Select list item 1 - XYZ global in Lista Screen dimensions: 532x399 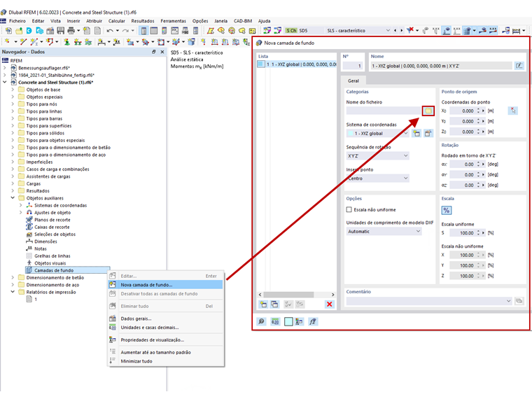[x=297, y=64]
